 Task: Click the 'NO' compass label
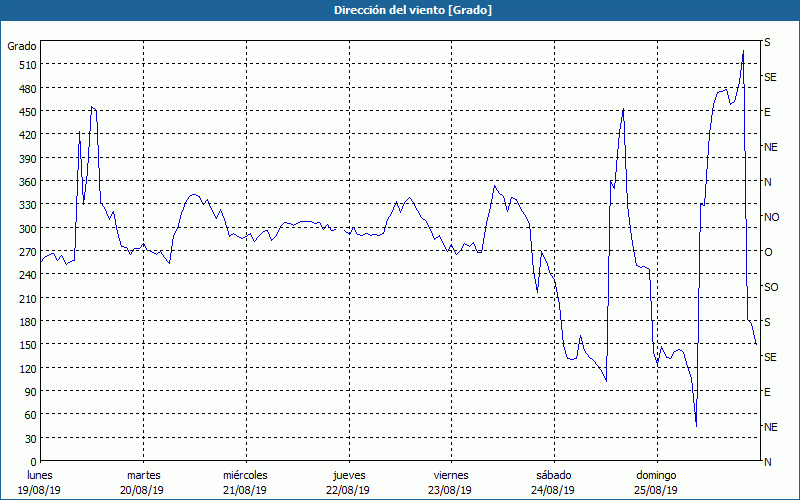(x=771, y=217)
